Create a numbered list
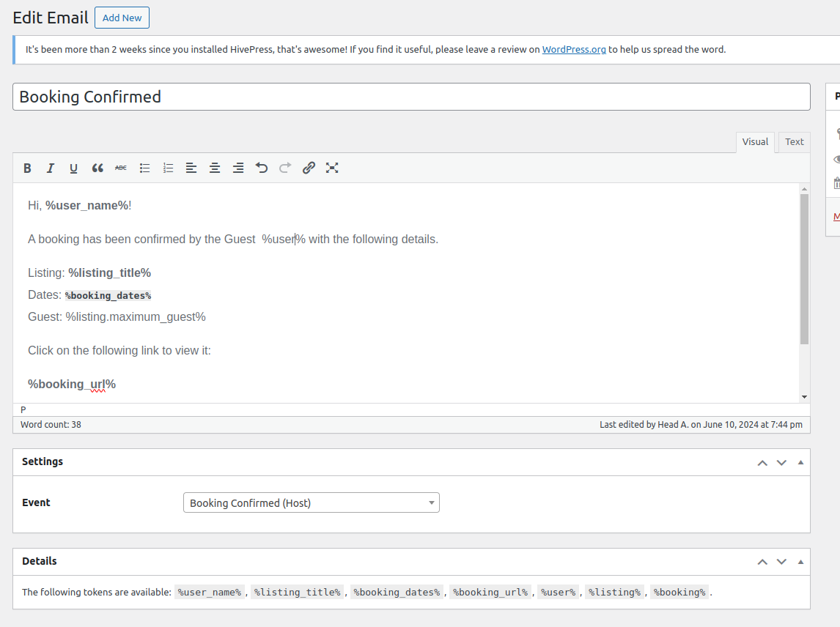Screen dimensions: 840x627 pos(168,168)
